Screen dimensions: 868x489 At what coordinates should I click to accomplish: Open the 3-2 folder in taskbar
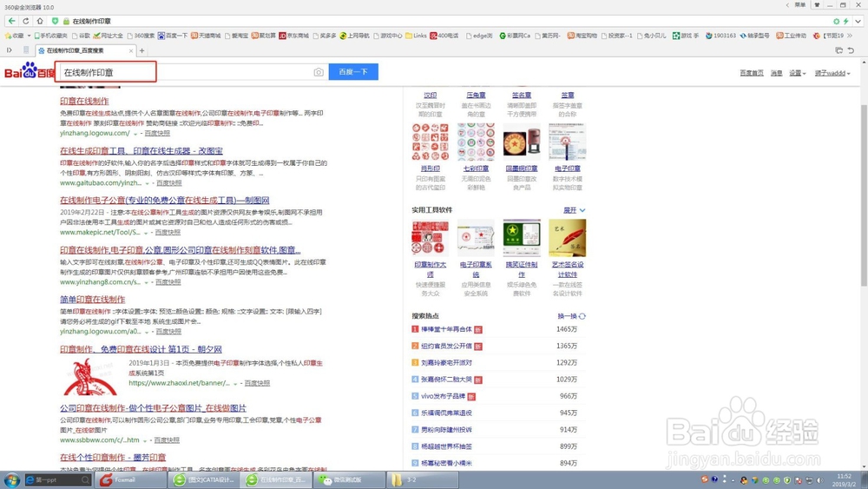click(423, 479)
